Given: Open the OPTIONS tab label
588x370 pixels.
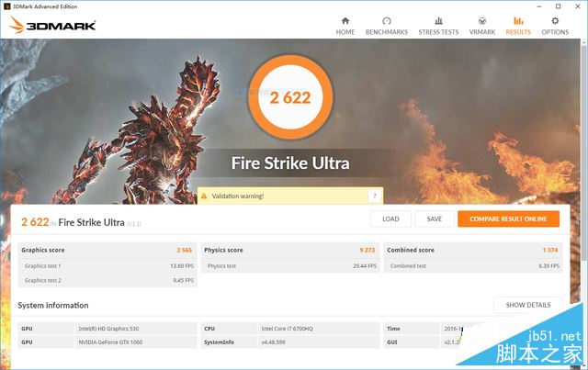Looking at the screenshot, I should (x=555, y=32).
